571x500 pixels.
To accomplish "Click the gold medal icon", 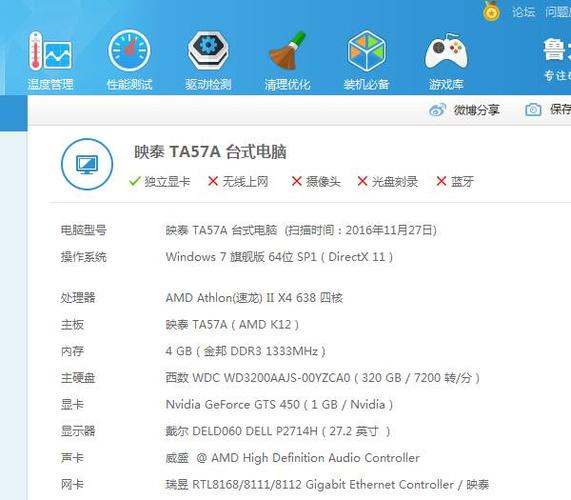I will (491, 11).
